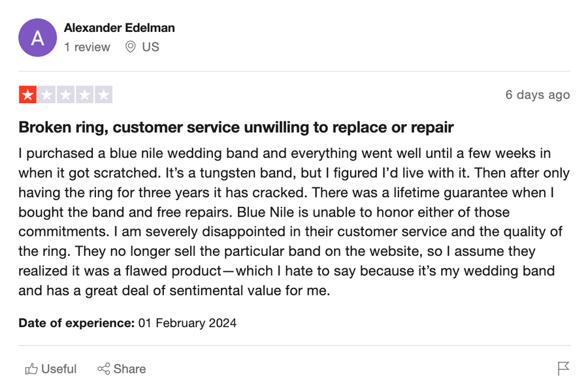Flag this review with the flag icon
Viewport: 588px width, 391px height.
(x=563, y=369)
